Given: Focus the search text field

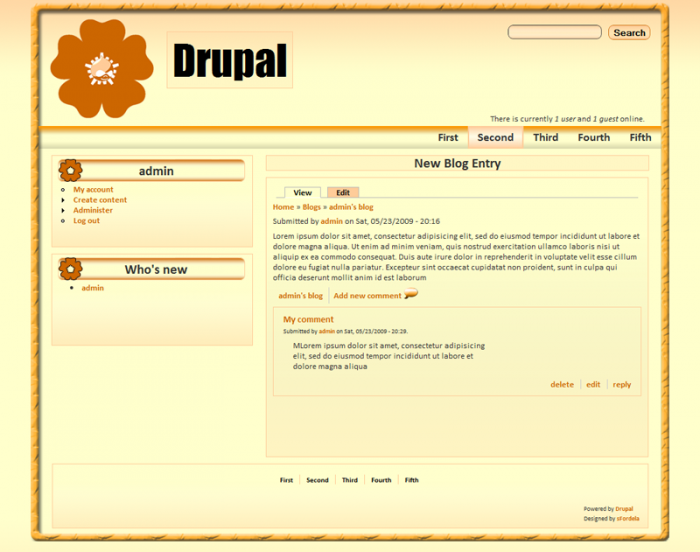Looking at the screenshot, I should [554, 32].
